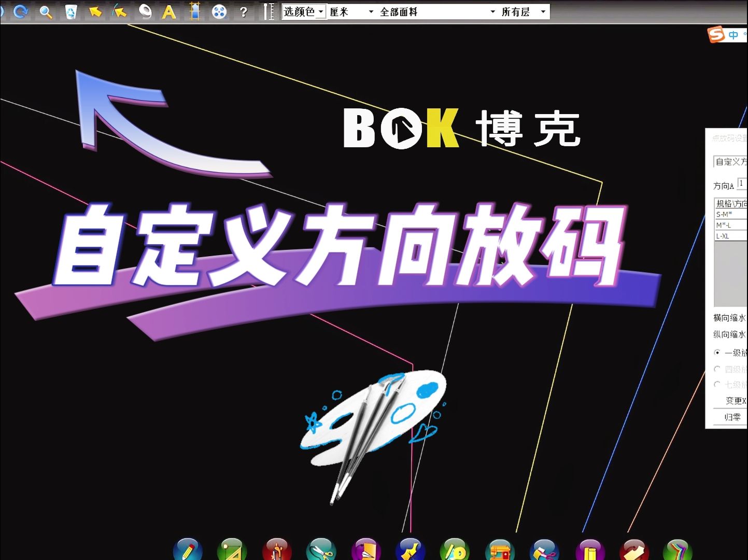Click the blue fabric with scissors button
Screen dimensions: 748x560
click(544, 550)
